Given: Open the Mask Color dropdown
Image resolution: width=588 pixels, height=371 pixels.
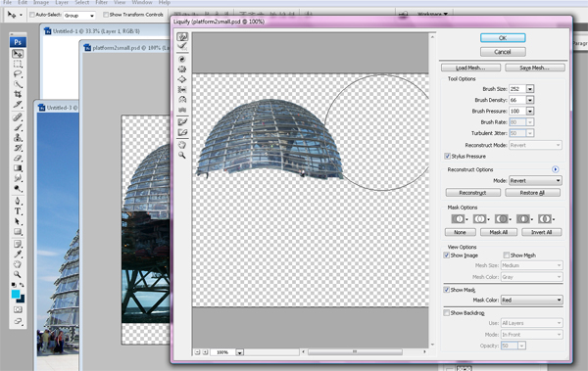Looking at the screenshot, I should click(x=532, y=300).
